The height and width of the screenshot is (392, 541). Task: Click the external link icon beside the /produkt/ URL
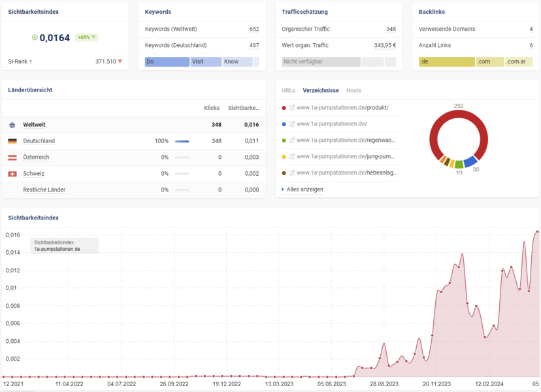[x=292, y=108]
